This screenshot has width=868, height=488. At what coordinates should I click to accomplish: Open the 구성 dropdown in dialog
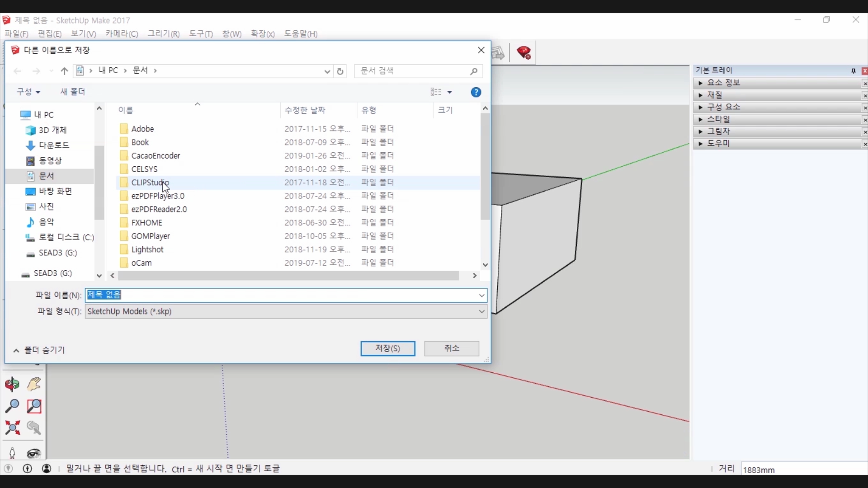(x=28, y=92)
